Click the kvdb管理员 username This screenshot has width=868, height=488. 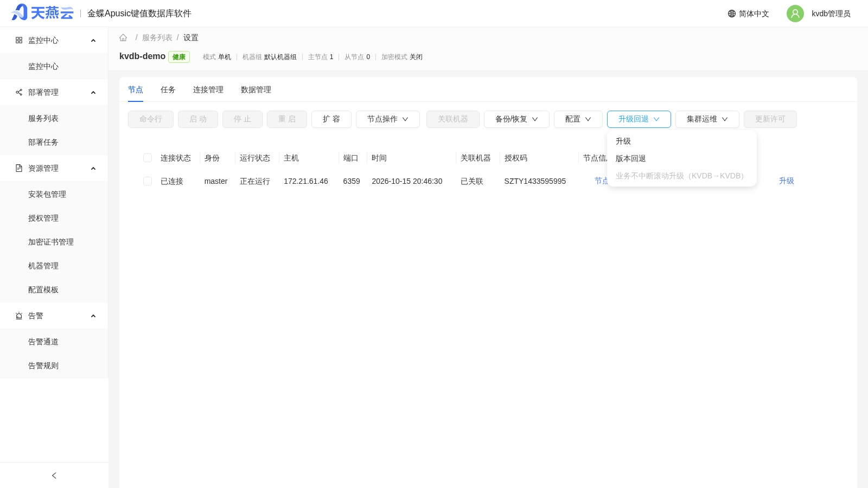831,14
